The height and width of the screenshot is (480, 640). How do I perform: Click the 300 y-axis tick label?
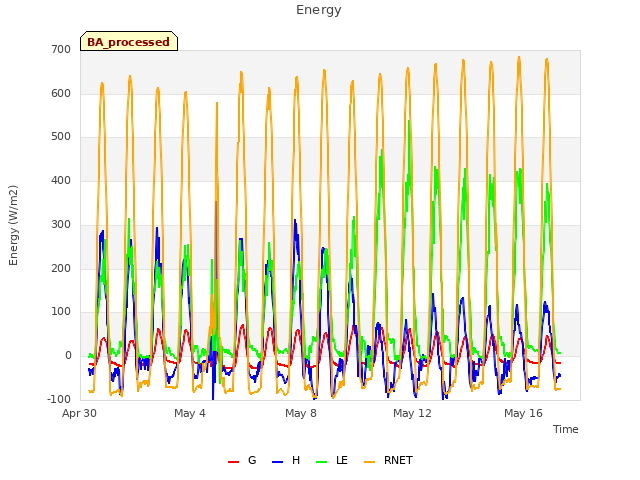61,224
